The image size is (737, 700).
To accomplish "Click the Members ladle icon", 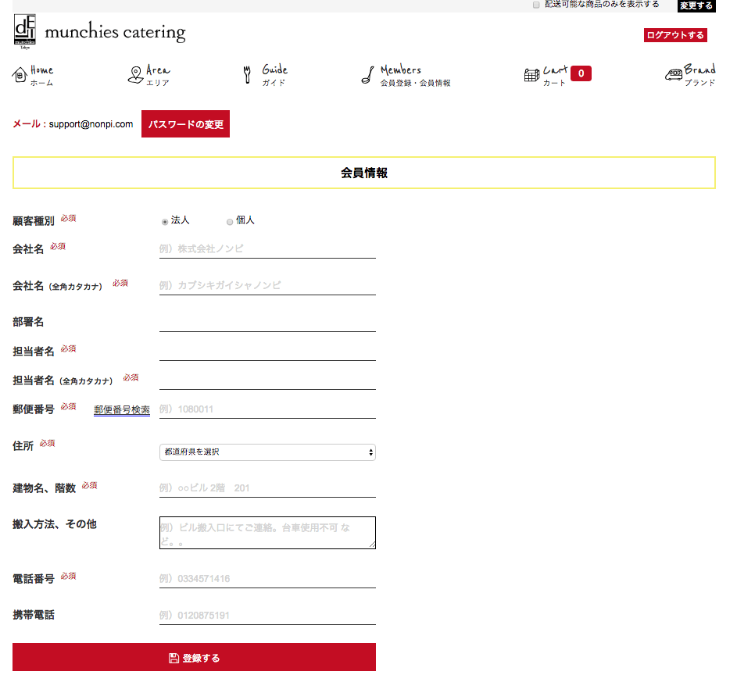I will [367, 75].
